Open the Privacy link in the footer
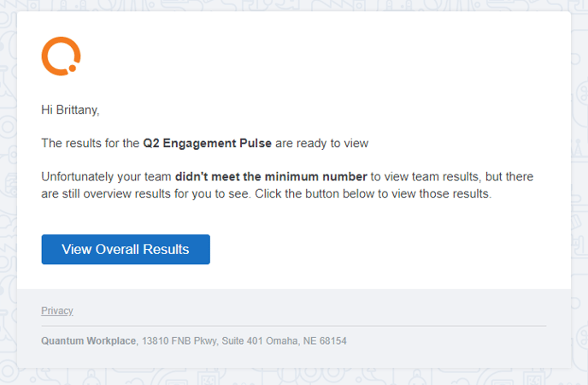This screenshot has width=588, height=385. [x=57, y=311]
